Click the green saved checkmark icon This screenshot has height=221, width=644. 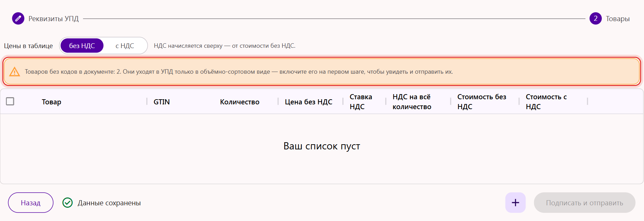pyautogui.click(x=67, y=203)
